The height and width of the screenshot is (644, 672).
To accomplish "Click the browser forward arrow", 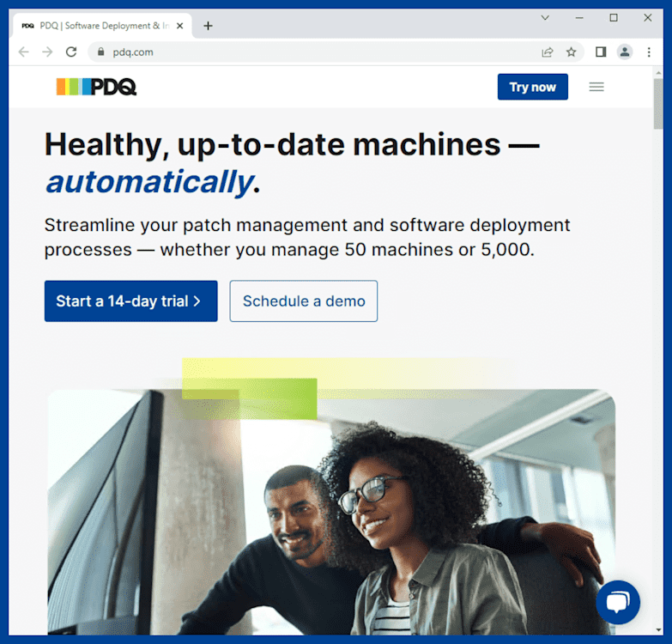I will coord(47,52).
